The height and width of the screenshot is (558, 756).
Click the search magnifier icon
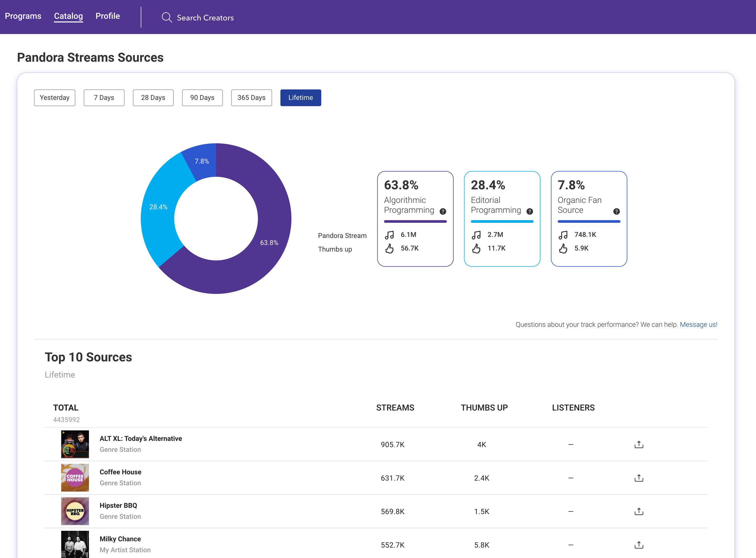coord(167,17)
